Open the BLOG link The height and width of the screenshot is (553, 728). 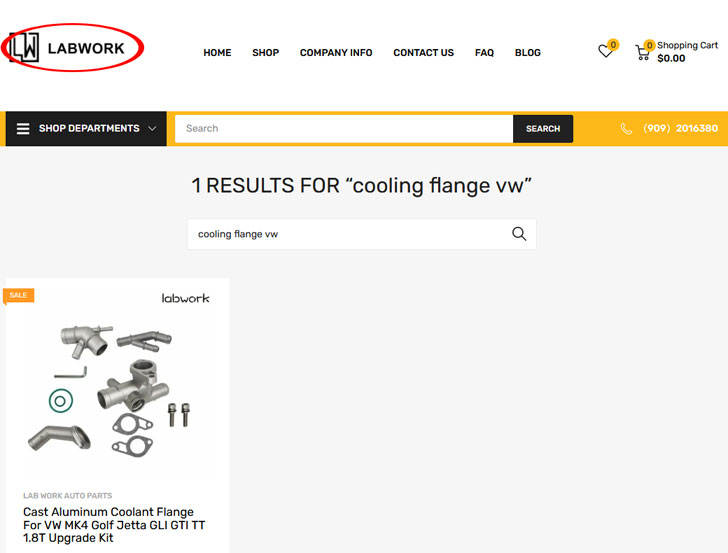point(527,52)
